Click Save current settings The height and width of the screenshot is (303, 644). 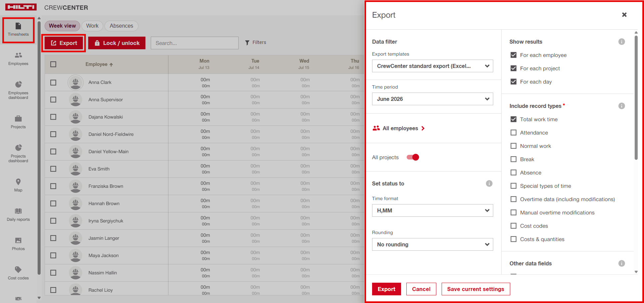[476, 289]
